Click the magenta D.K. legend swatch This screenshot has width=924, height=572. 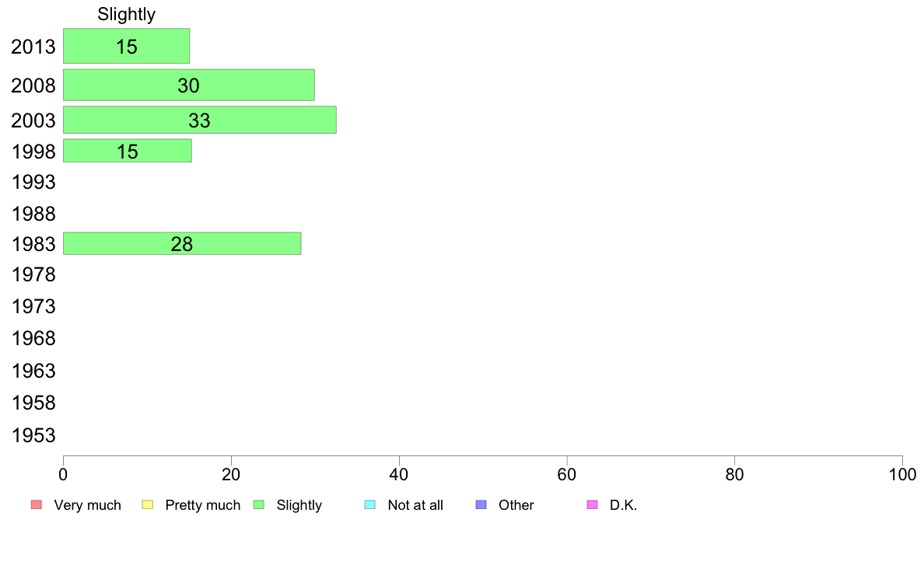coord(593,505)
